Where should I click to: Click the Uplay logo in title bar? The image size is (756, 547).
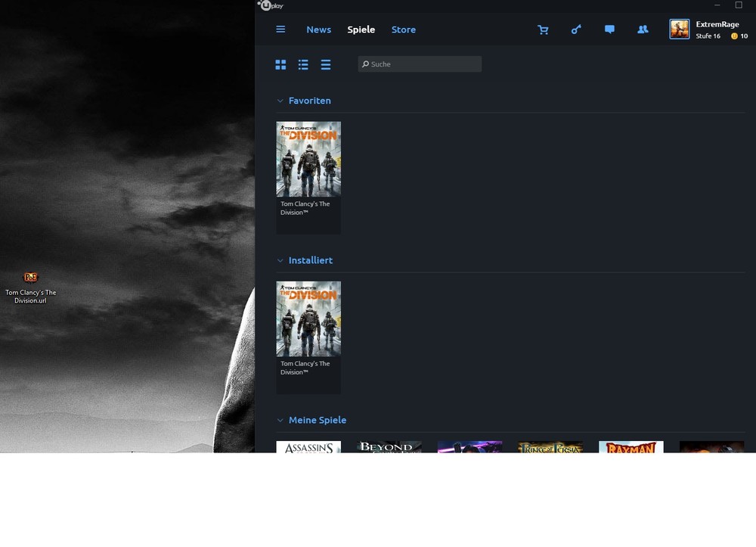point(270,5)
